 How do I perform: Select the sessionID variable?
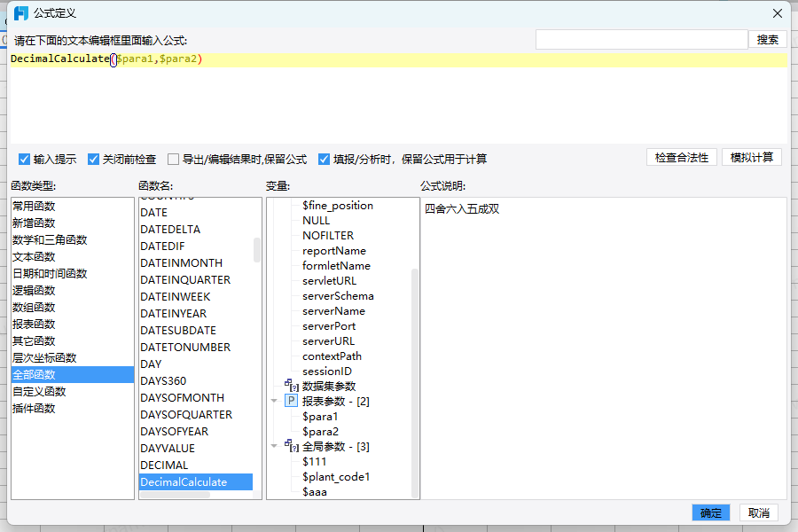point(326,372)
